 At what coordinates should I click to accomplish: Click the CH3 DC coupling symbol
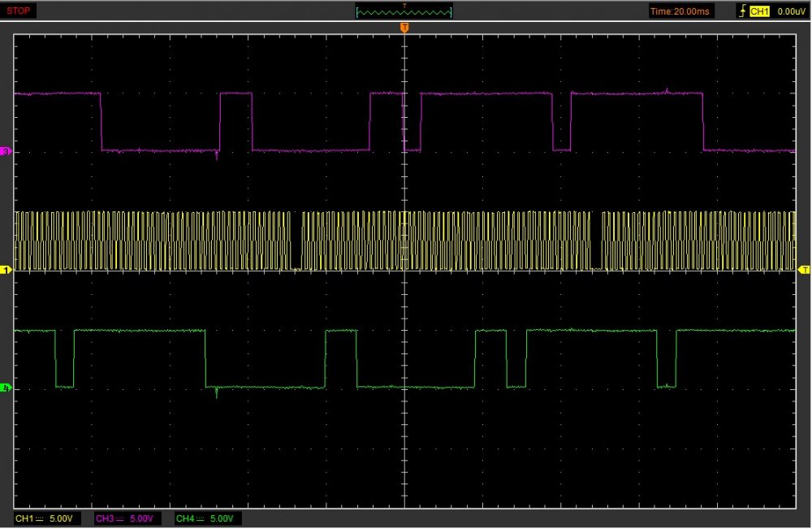tap(119, 518)
